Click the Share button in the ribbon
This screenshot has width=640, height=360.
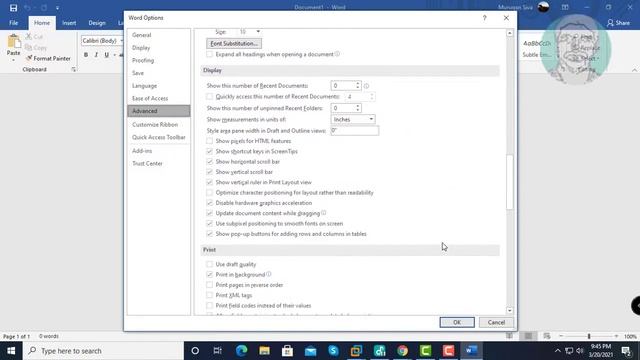click(x=618, y=23)
